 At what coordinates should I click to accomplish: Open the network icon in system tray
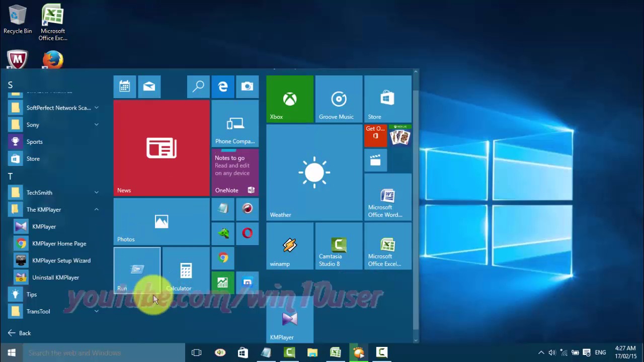pos(564,353)
